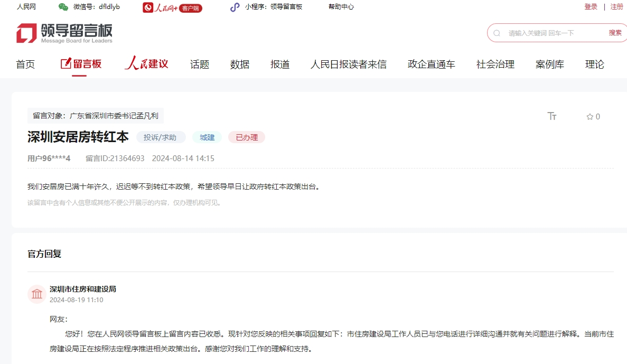This screenshot has width=627, height=364.
Task: Click the 留言ID:21364693 text
Action: pos(115,158)
